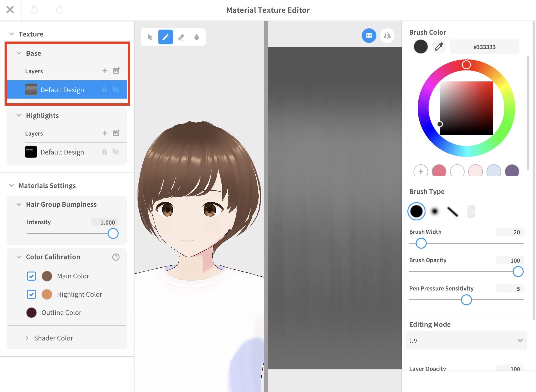Viewport: 536px width, 392px height.
Task: Expand the Shader Color section
Action: (27, 338)
